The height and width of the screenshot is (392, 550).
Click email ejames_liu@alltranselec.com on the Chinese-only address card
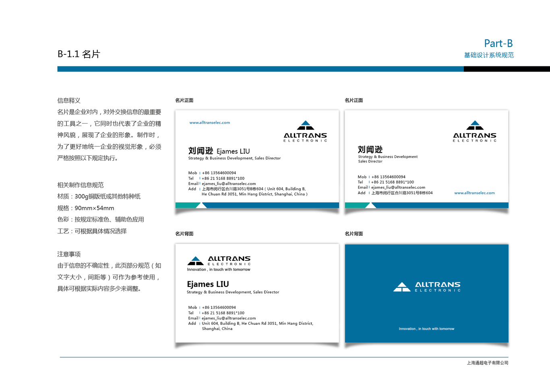pos(398,187)
